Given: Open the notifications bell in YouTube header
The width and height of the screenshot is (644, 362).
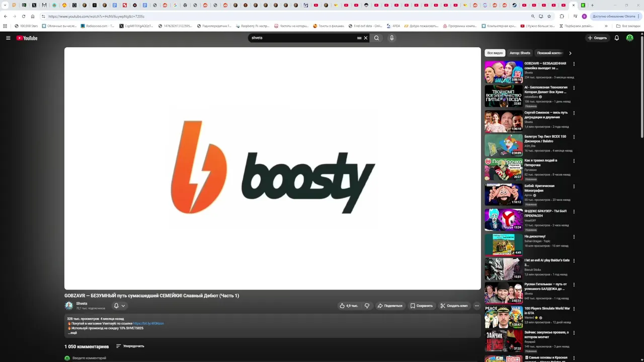Looking at the screenshot, I should click(617, 38).
